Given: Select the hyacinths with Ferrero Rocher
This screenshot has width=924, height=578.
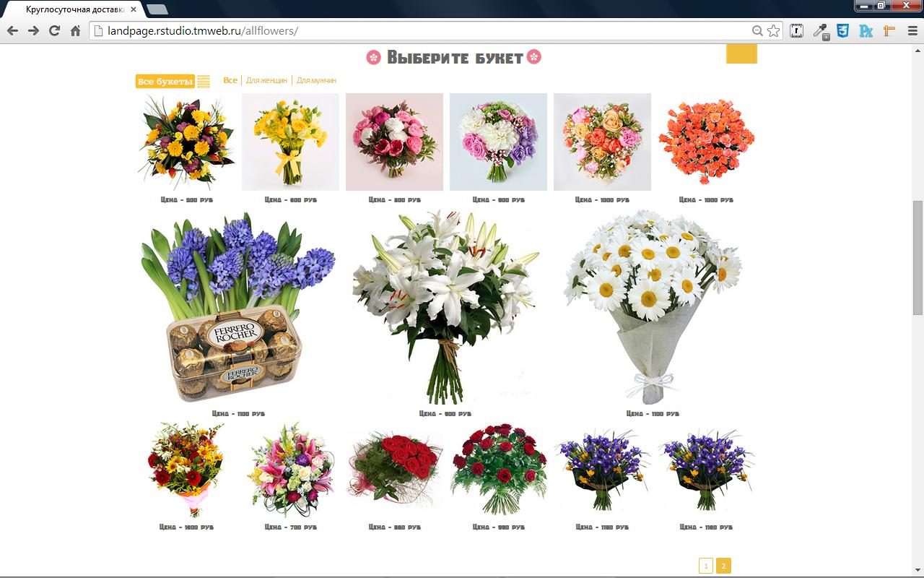Looking at the screenshot, I should click(238, 308).
